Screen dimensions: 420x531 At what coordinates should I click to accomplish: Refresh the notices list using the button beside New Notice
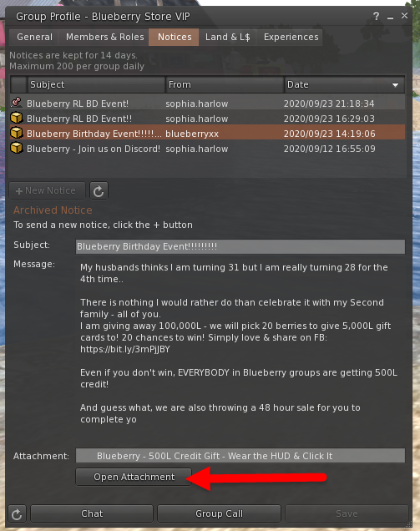point(99,190)
